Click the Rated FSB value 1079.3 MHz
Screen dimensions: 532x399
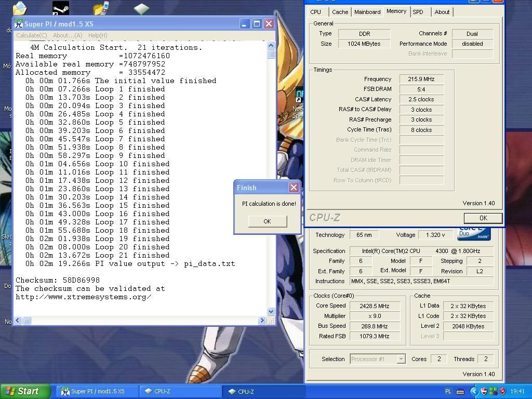(x=375, y=336)
